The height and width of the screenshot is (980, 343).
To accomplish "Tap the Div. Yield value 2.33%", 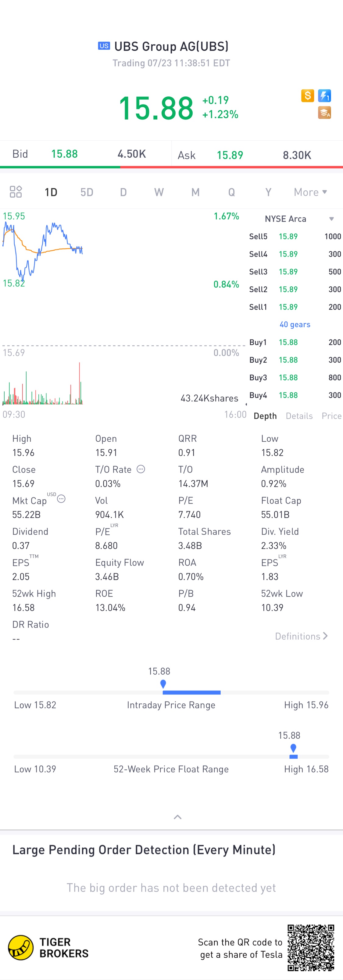I will tap(274, 546).
